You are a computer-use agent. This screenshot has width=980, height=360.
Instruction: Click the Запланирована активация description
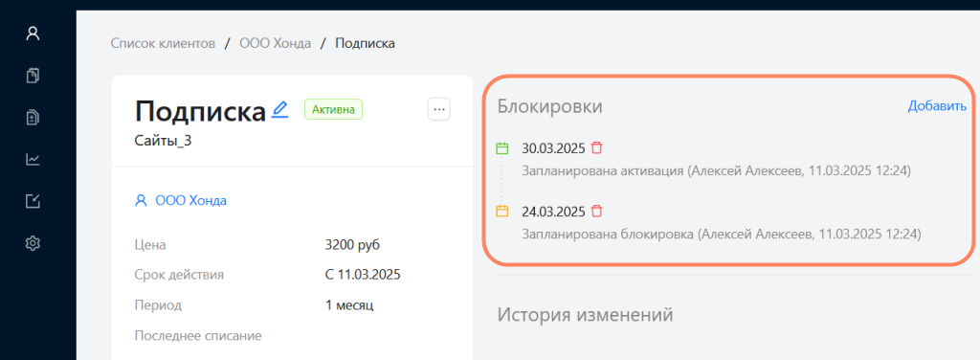pos(716,170)
